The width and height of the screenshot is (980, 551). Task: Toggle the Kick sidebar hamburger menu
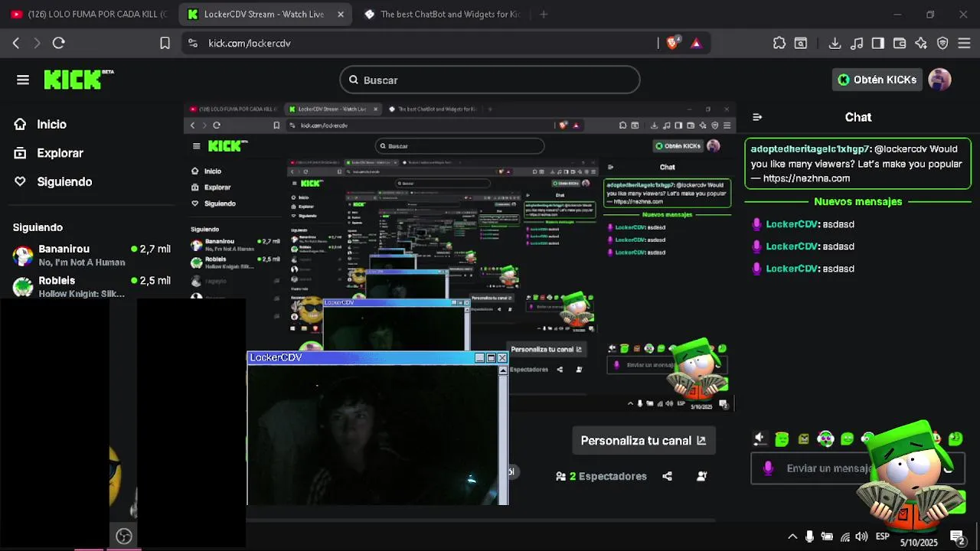click(23, 80)
